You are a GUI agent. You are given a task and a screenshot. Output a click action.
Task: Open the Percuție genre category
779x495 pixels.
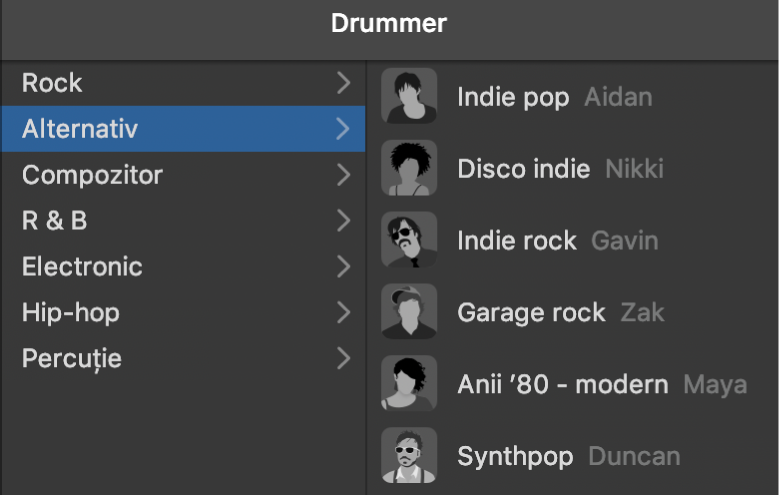[x=183, y=358]
